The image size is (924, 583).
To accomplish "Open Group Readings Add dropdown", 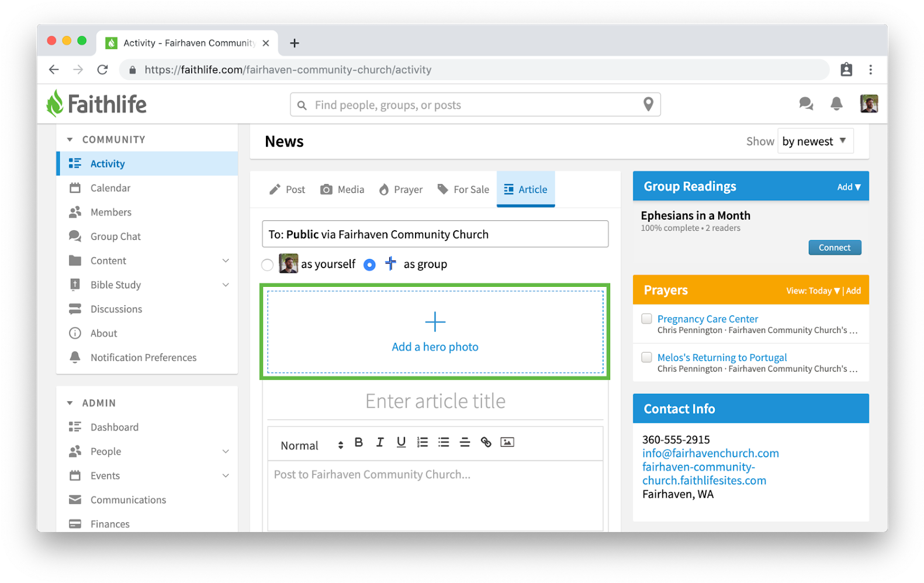I will pos(849,187).
